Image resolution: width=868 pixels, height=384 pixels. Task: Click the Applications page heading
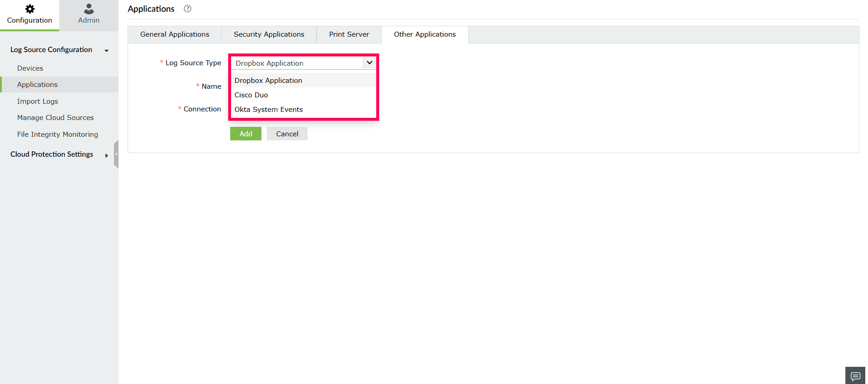click(x=151, y=9)
